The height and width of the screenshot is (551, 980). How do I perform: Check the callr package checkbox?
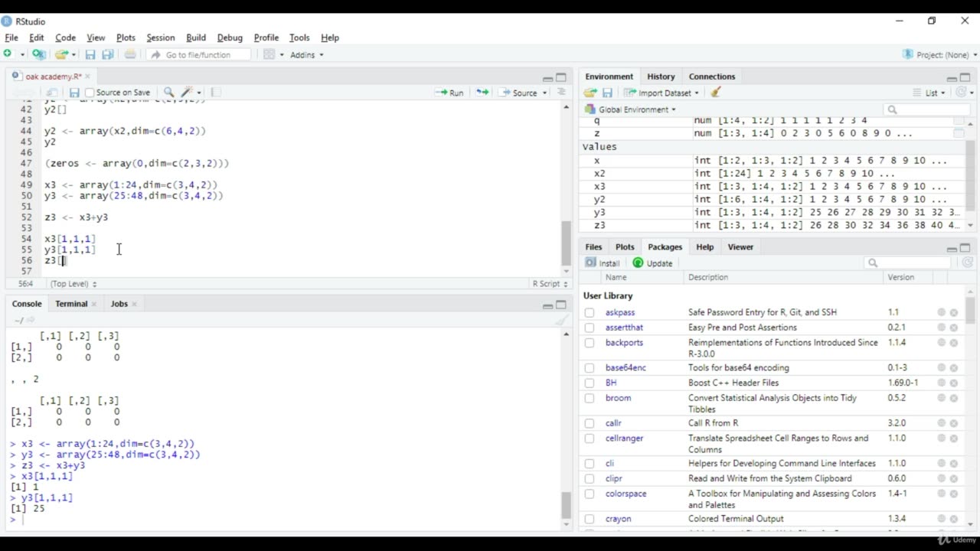point(590,423)
